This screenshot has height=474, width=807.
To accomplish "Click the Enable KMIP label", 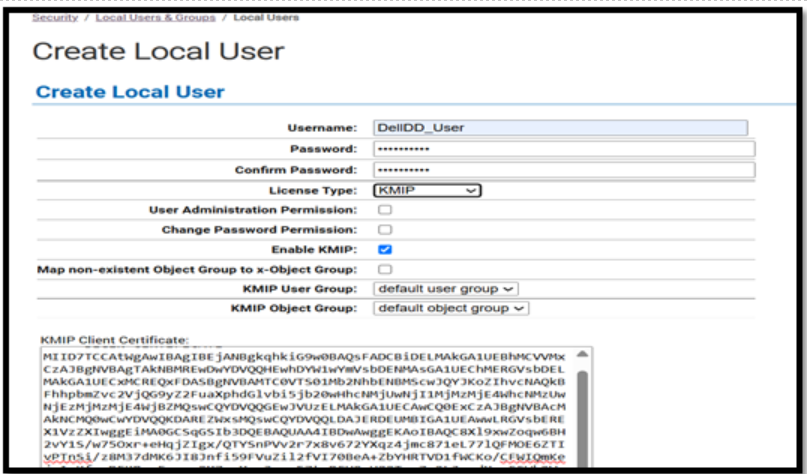I will pyautogui.click(x=314, y=250).
